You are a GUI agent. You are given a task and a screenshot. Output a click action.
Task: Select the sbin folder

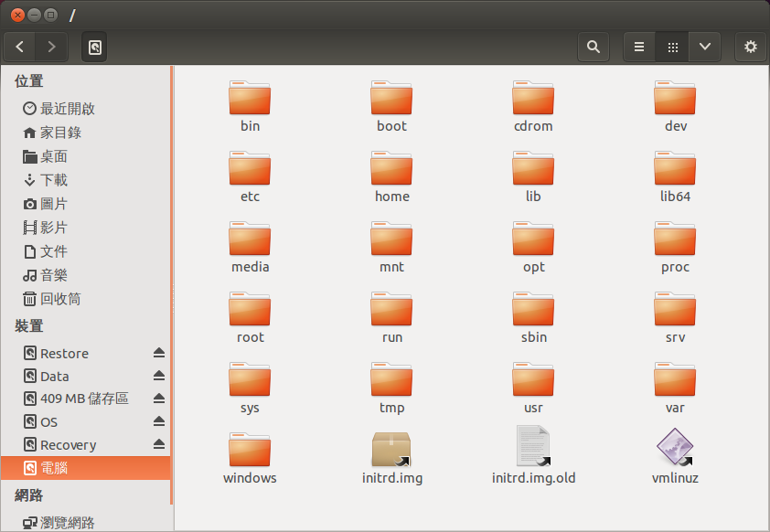click(533, 318)
